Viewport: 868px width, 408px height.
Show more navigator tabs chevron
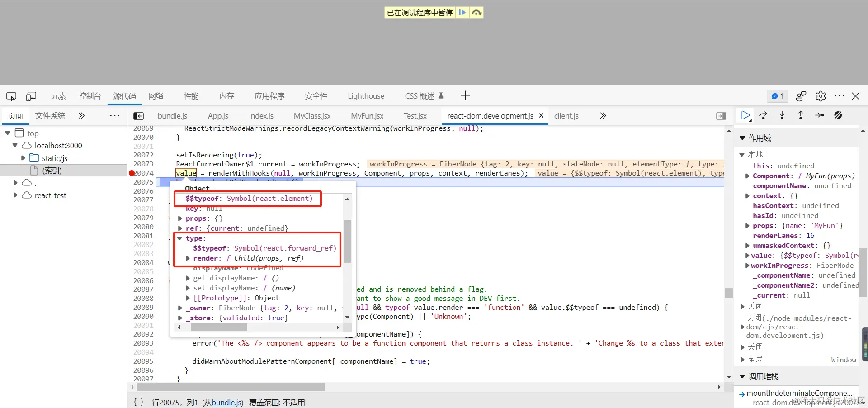tap(81, 115)
